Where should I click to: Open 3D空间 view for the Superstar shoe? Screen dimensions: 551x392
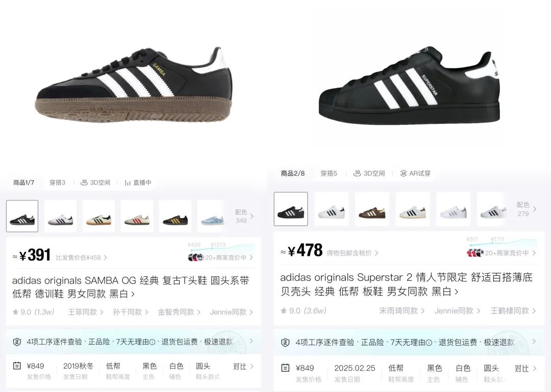point(369,173)
